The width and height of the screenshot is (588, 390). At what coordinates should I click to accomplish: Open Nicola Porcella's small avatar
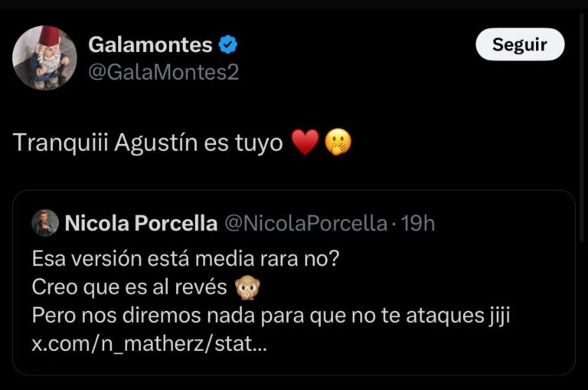point(45,223)
